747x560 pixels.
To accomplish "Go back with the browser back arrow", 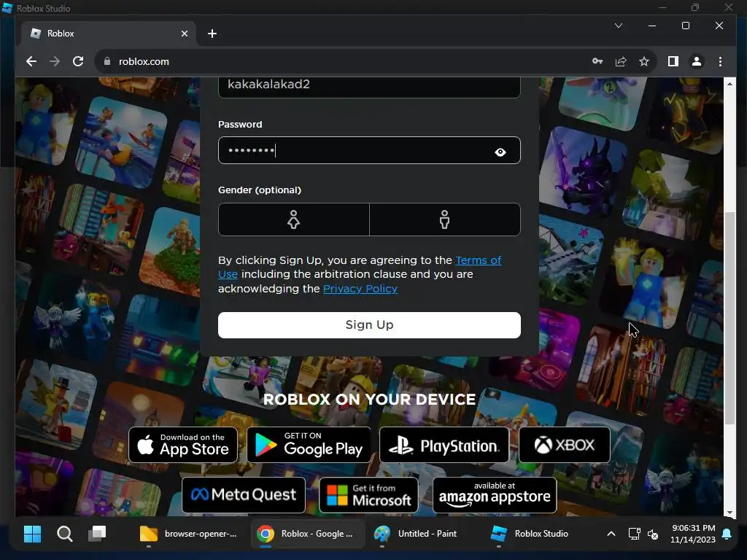I will 31,61.
